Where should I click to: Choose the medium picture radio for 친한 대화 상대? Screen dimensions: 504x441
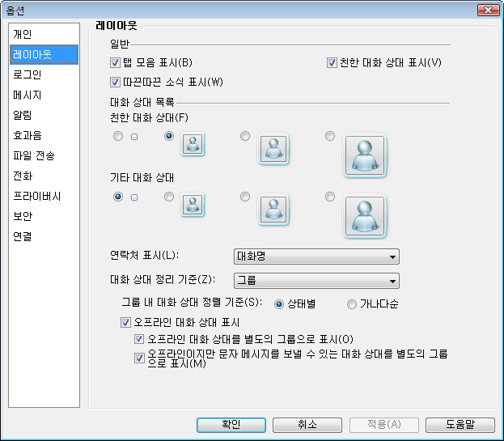click(245, 136)
